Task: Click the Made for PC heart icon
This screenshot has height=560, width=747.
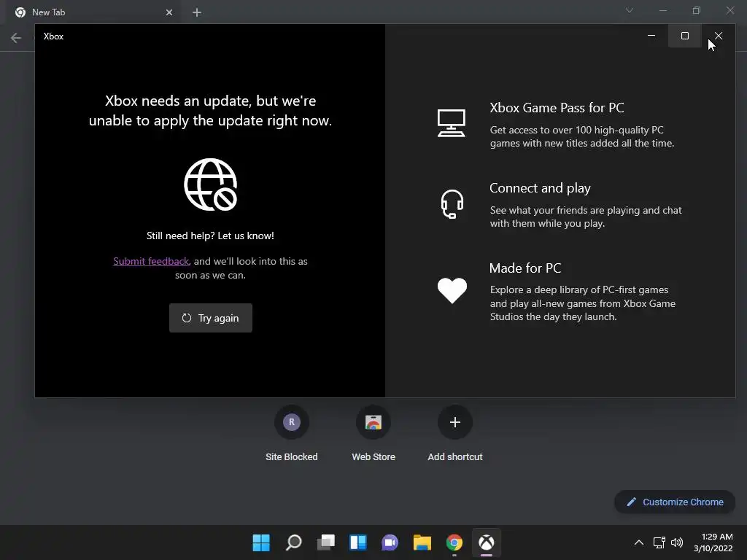Action: (452, 290)
